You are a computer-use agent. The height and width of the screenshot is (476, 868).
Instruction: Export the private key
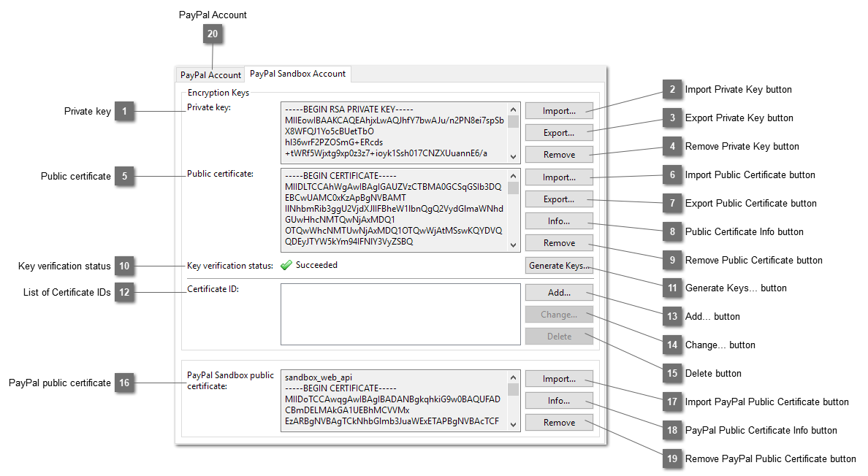click(559, 133)
